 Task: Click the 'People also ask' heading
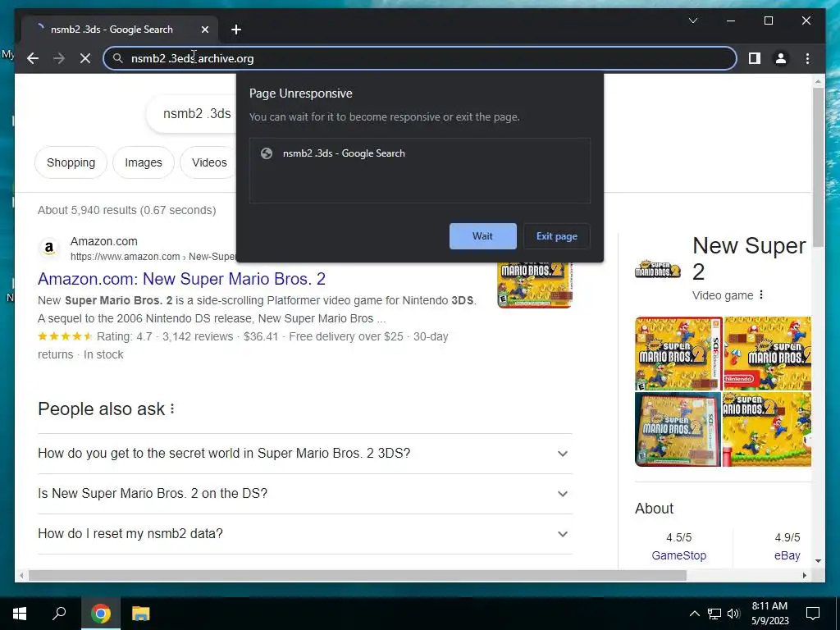[101, 409]
